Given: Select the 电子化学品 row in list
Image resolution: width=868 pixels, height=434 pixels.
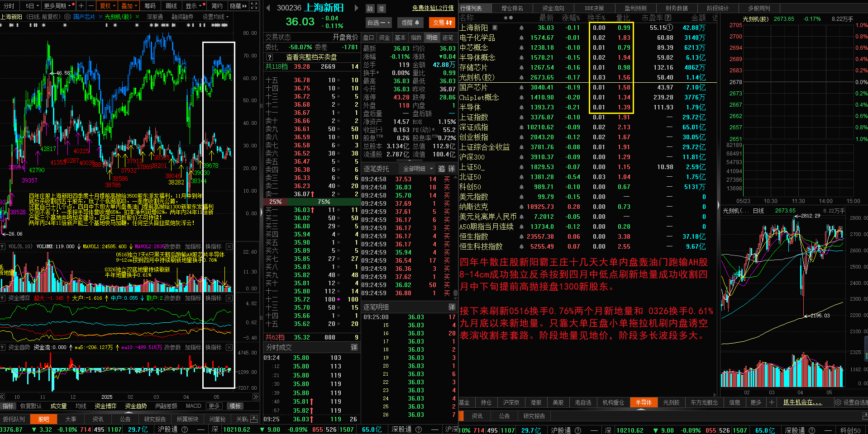Looking at the screenshot, I should [x=588, y=38].
